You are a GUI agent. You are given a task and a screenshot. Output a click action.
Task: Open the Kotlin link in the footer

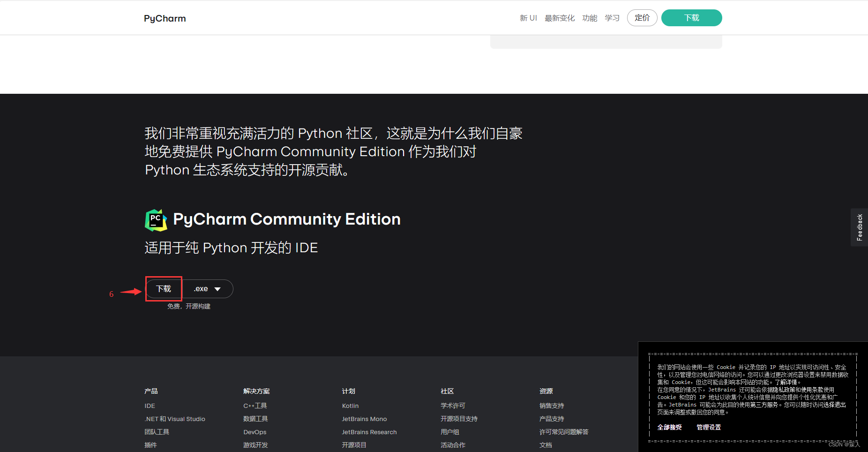tap(350, 406)
